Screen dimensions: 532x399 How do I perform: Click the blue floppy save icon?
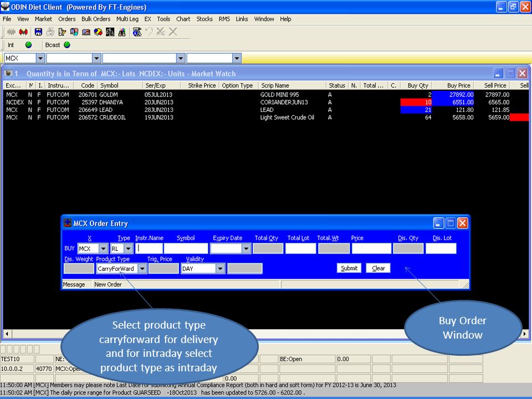38,32
